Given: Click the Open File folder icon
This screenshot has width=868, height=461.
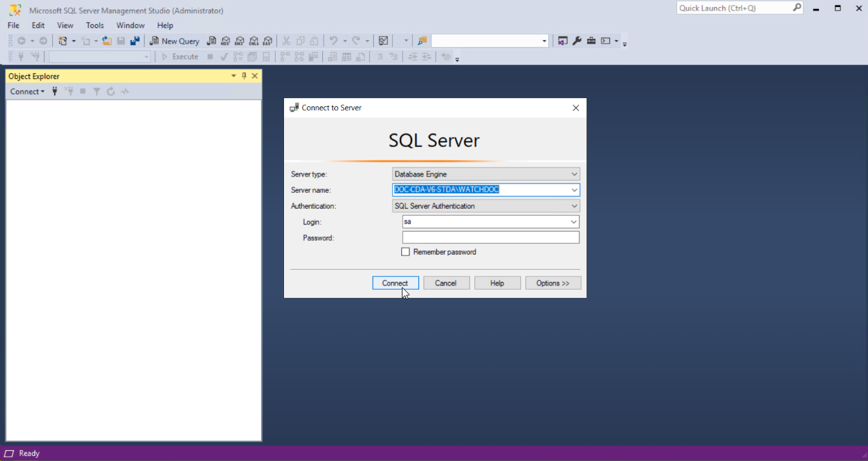Looking at the screenshot, I should (x=106, y=41).
